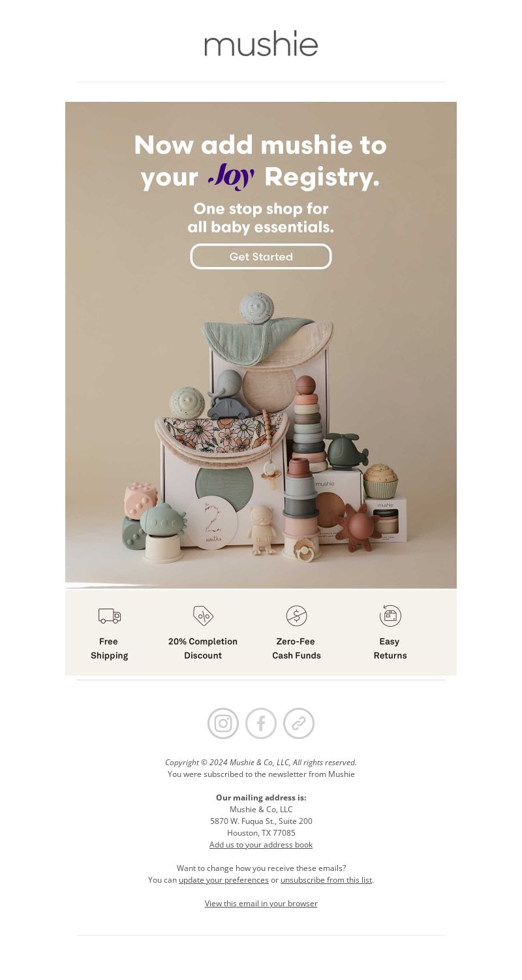Viewport: 522px width, 980px height.
Task: Click the Free Shipping truck icon
Action: point(110,616)
